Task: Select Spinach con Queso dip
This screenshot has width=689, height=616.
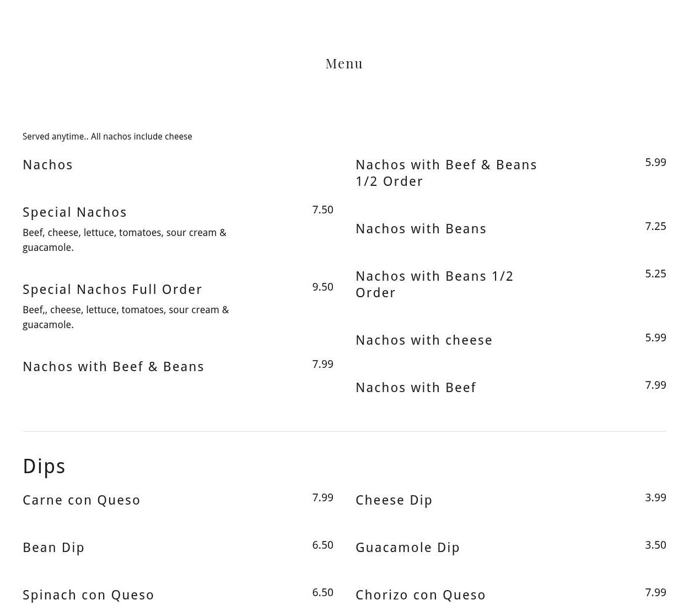Action: point(89,595)
